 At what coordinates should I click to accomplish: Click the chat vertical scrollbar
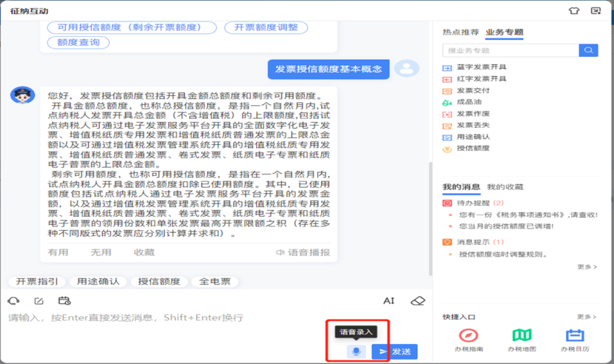click(x=430, y=219)
